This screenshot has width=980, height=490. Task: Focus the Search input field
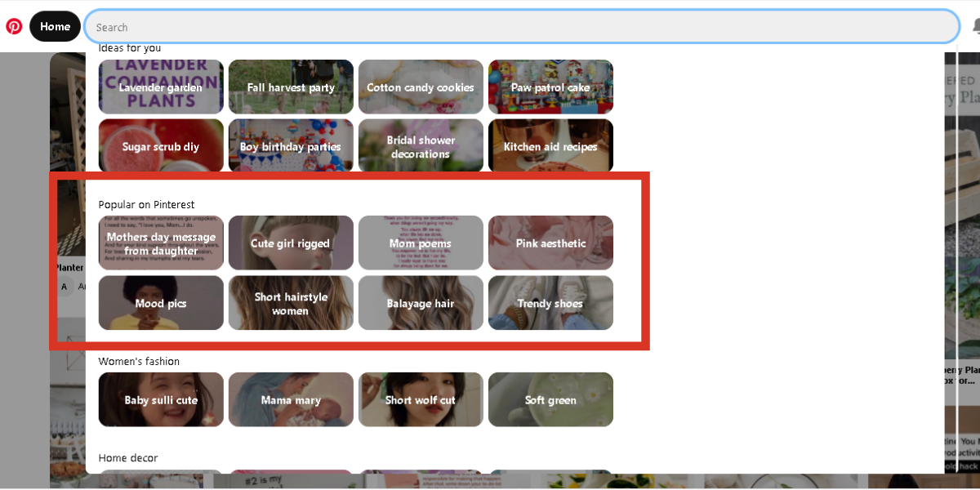521,27
